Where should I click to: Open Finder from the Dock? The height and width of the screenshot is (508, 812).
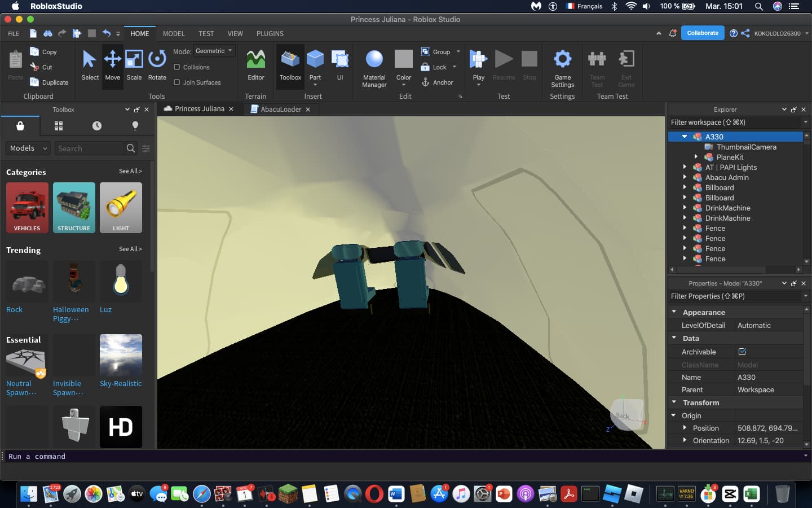(29, 494)
